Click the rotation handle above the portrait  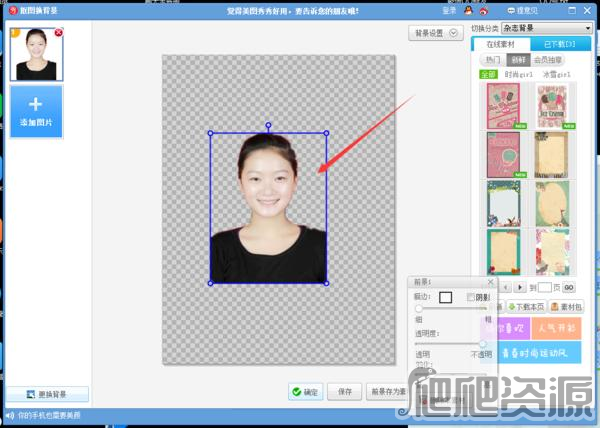point(268,125)
